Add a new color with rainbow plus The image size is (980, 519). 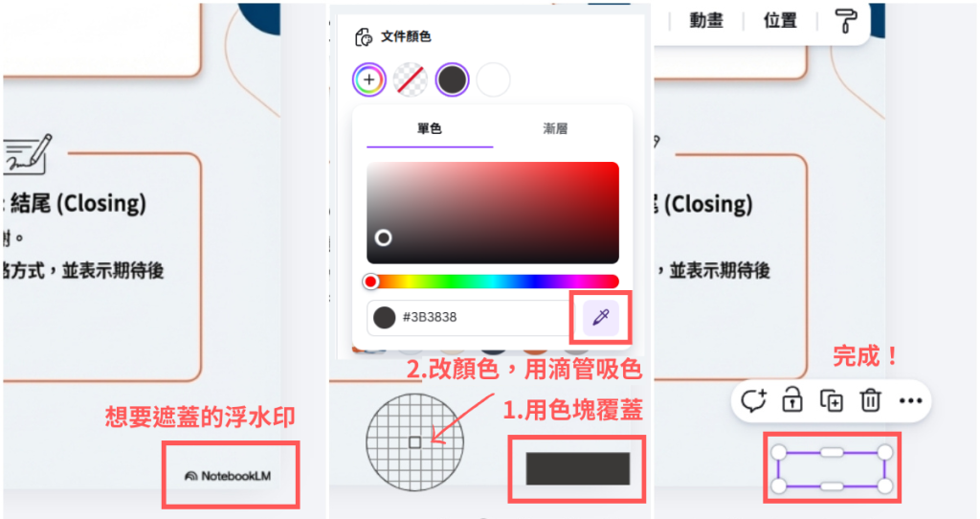coord(368,80)
